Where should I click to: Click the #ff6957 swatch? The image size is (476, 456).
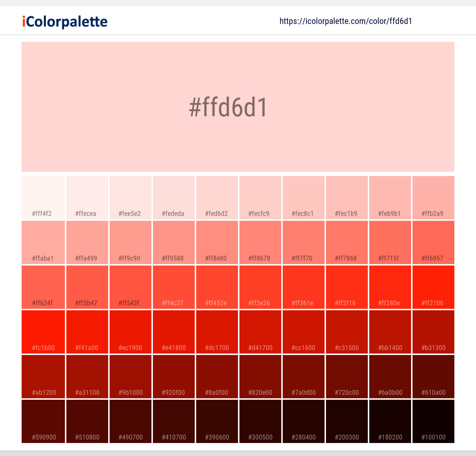click(433, 242)
